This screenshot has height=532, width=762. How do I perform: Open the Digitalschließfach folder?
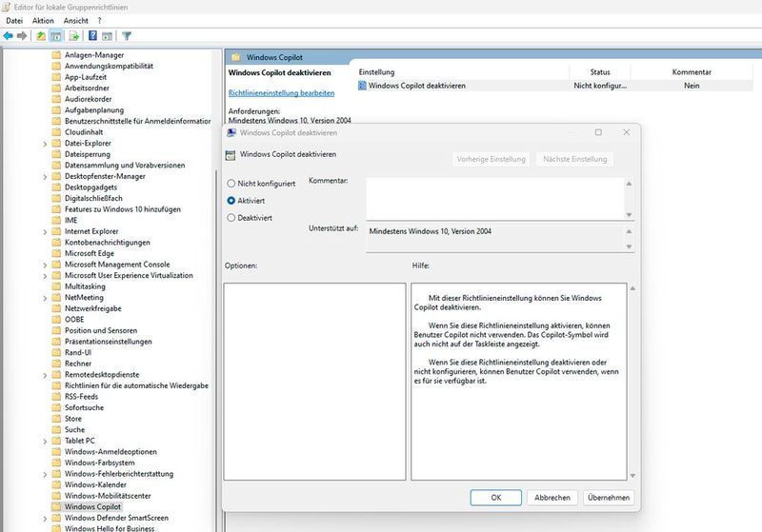tap(93, 198)
